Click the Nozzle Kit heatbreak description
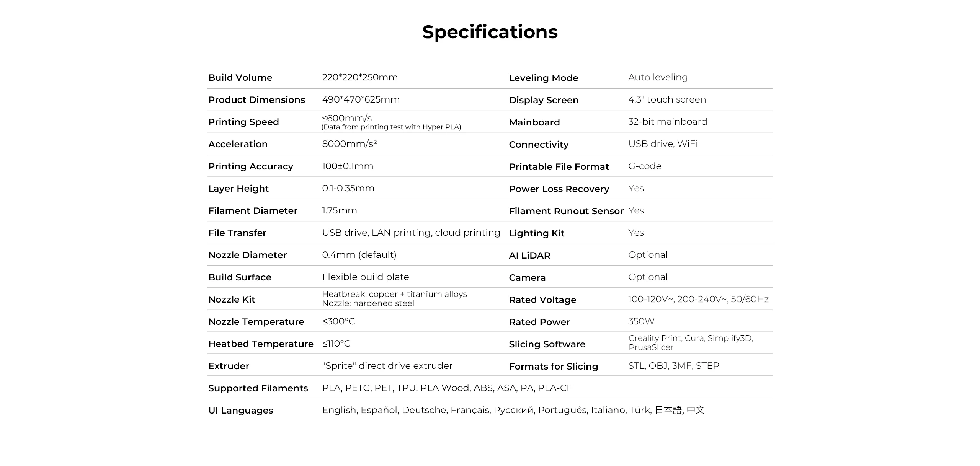Image resolution: width=980 pixels, height=466 pixels. click(x=394, y=294)
